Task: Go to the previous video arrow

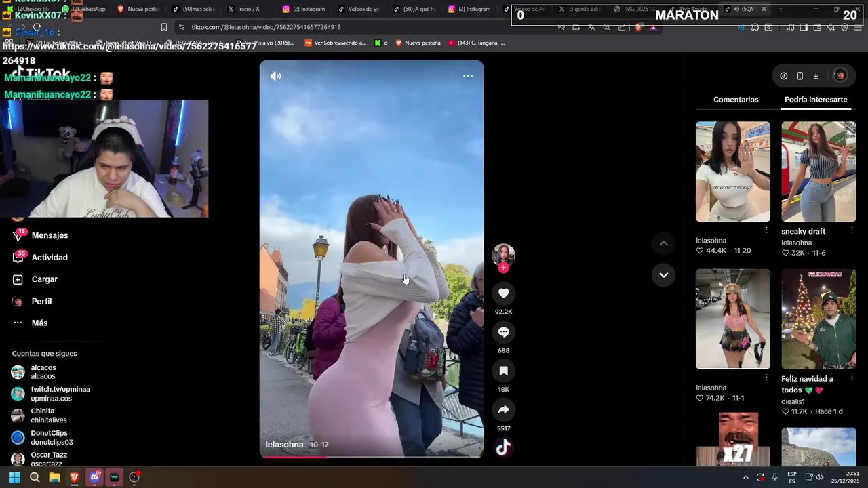Action: pyautogui.click(x=664, y=243)
